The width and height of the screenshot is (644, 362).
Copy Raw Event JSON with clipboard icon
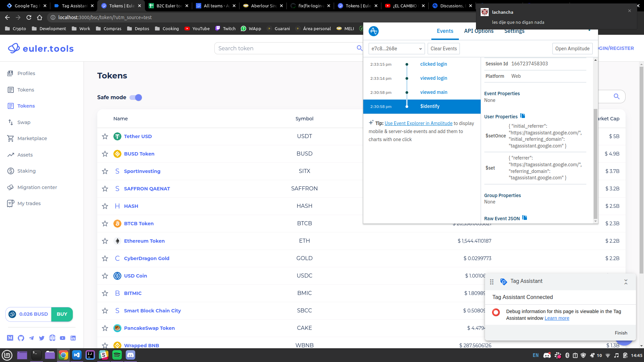tap(525, 218)
